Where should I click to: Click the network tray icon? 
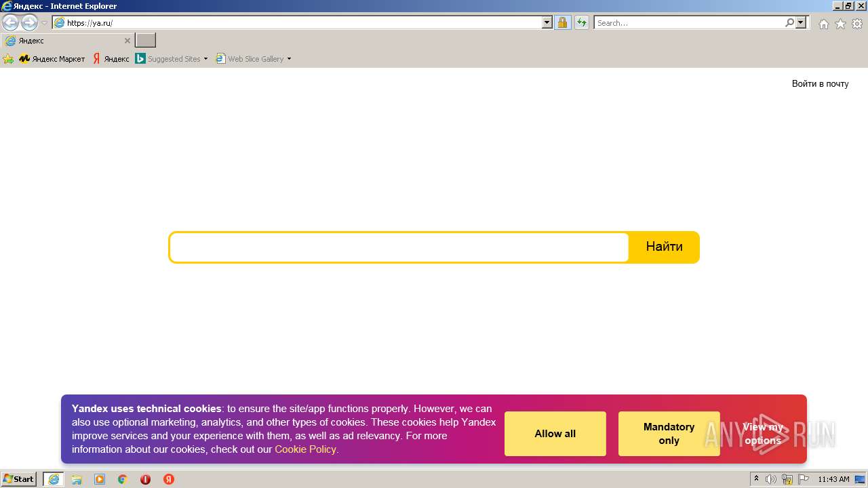click(787, 479)
